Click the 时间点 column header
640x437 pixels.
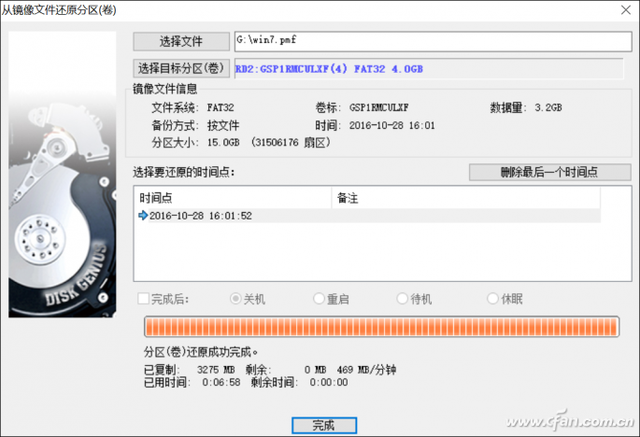[233, 198]
